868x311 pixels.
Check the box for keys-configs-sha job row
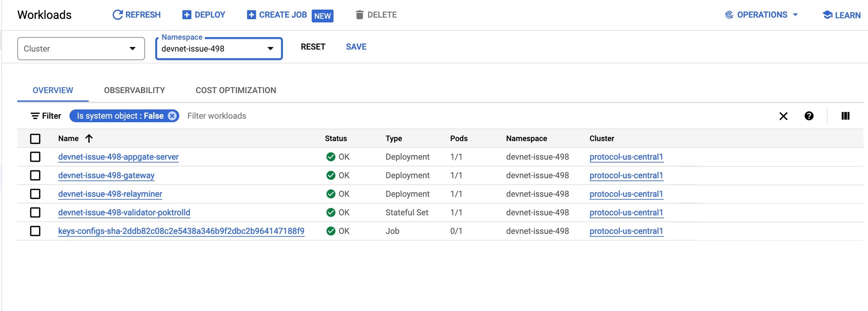pos(35,231)
